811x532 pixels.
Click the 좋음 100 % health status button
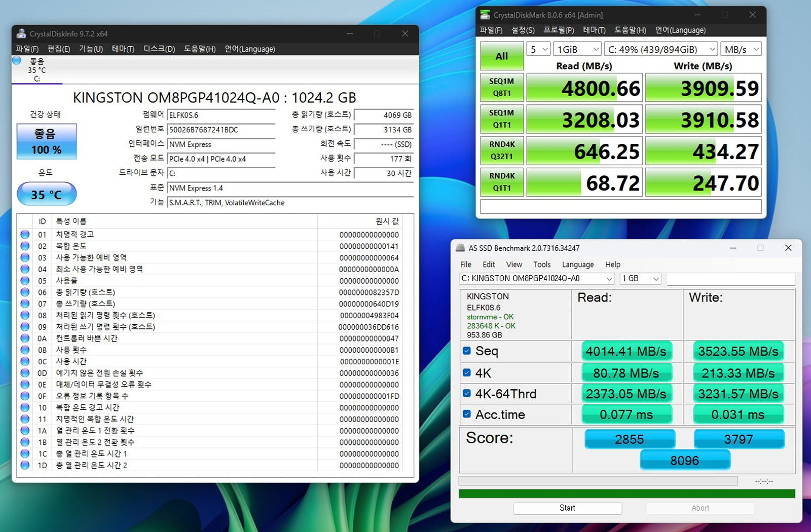click(x=47, y=141)
